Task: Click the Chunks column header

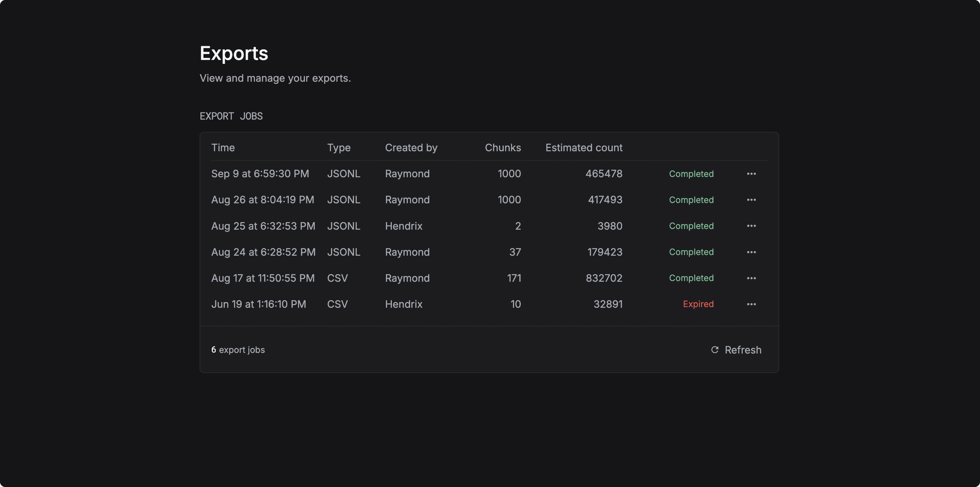Action: coord(503,148)
